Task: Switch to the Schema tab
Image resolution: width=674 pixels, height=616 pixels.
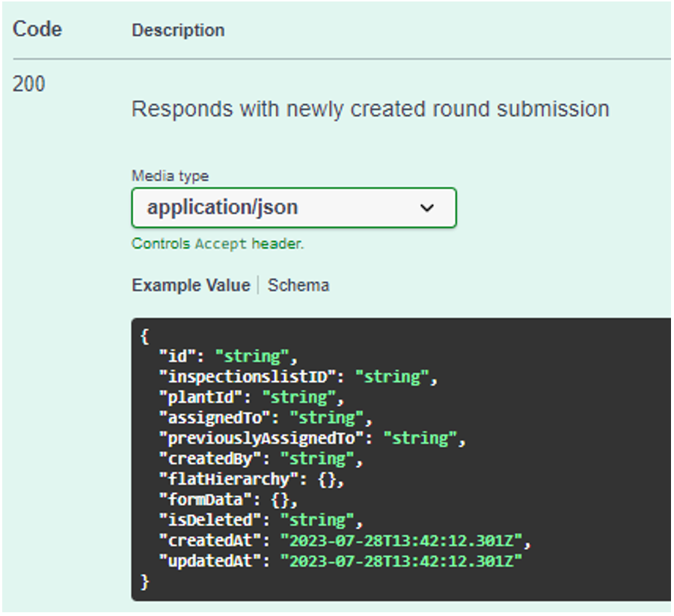Action: pyautogui.click(x=298, y=285)
